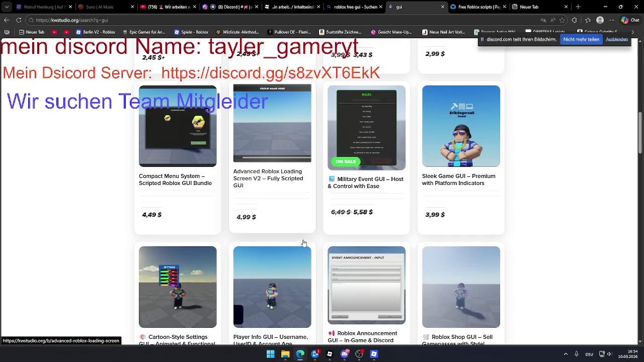Open the roblox free gui Suchen tab
The height and width of the screenshot is (362, 644).
(x=355, y=7)
